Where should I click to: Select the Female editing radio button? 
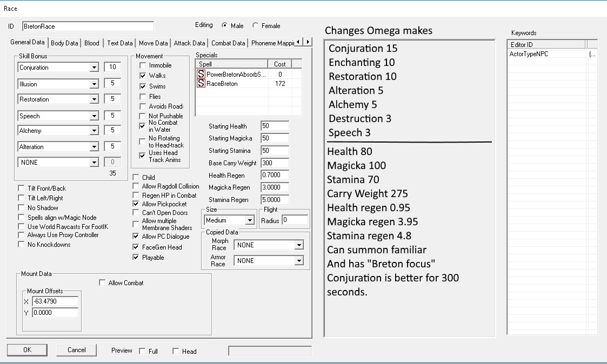point(256,25)
